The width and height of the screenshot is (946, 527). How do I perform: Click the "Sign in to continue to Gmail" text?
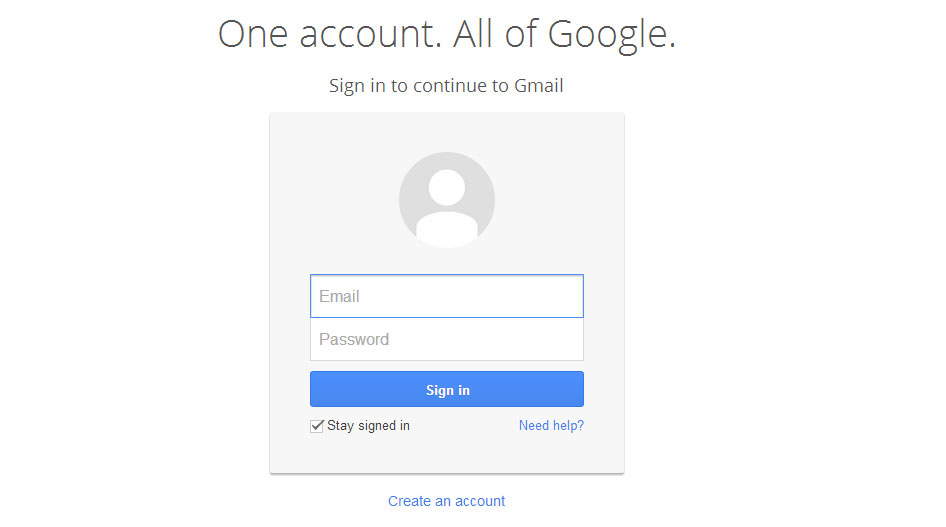pos(446,86)
